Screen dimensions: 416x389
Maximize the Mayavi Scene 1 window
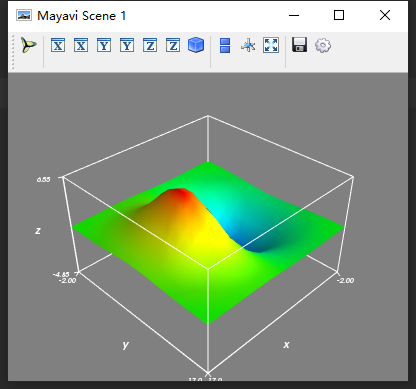coord(339,15)
